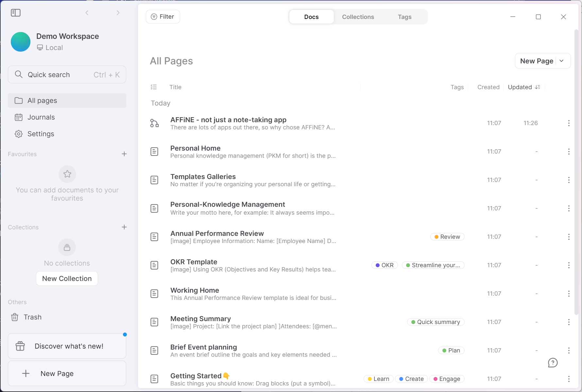Click the orange Review tag
582x392 pixels.
point(447,237)
